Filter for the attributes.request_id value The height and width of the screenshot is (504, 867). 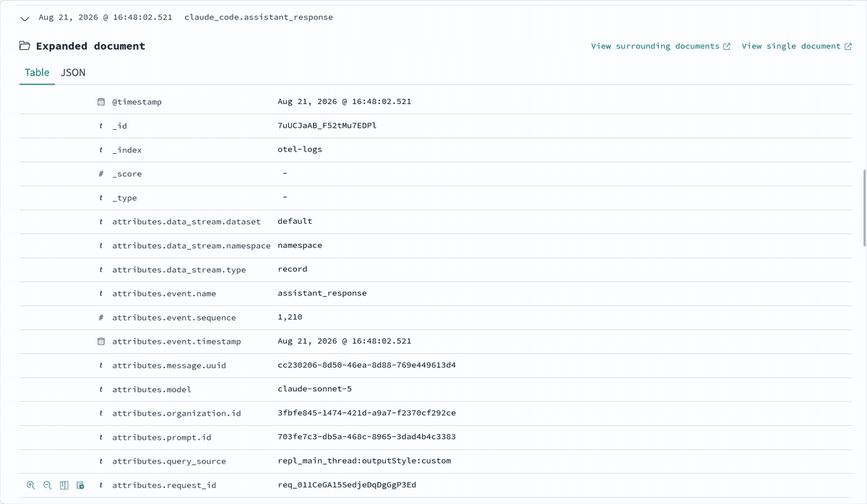point(30,485)
